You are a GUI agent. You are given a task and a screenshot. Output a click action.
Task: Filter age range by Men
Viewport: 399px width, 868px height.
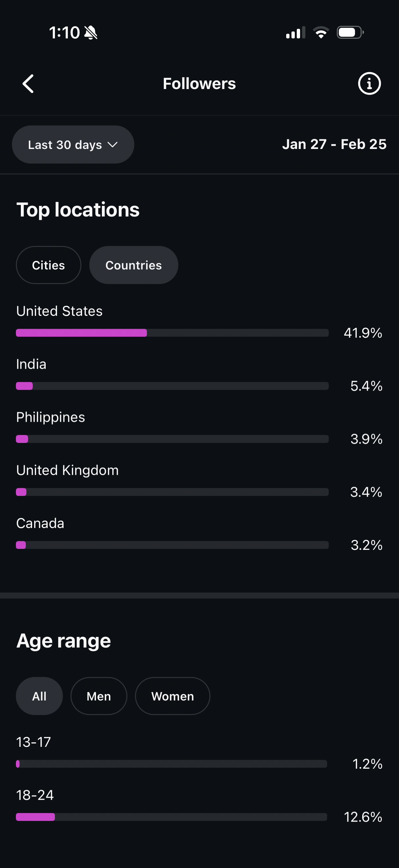(99, 696)
